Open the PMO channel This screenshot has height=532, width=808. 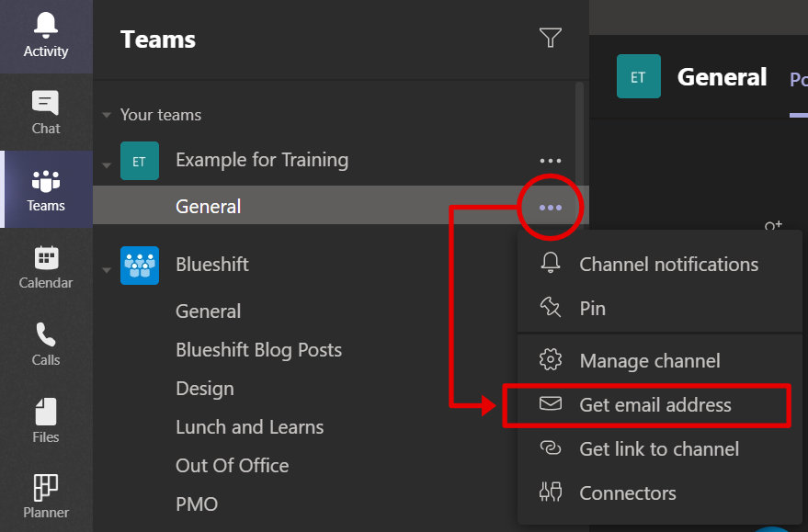click(197, 504)
